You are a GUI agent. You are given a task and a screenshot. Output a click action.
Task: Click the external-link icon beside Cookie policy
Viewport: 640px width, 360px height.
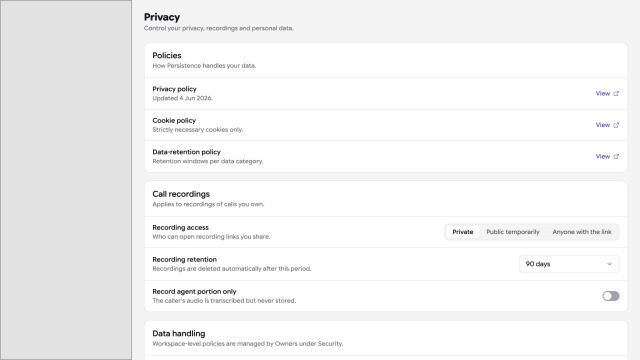click(616, 125)
